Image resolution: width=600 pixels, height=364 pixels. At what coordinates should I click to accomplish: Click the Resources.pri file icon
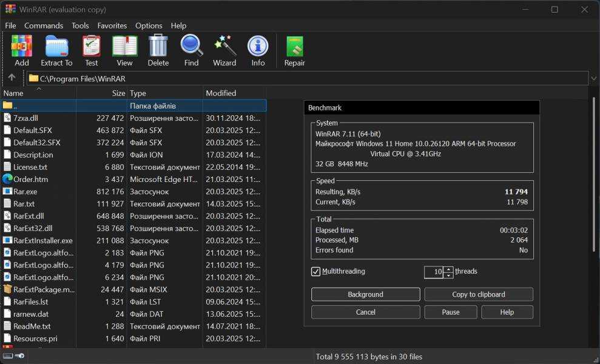pyautogui.click(x=7, y=338)
